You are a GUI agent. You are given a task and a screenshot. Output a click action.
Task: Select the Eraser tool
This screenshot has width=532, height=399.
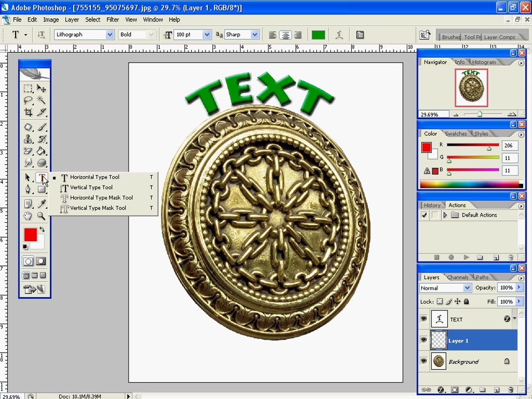28,151
